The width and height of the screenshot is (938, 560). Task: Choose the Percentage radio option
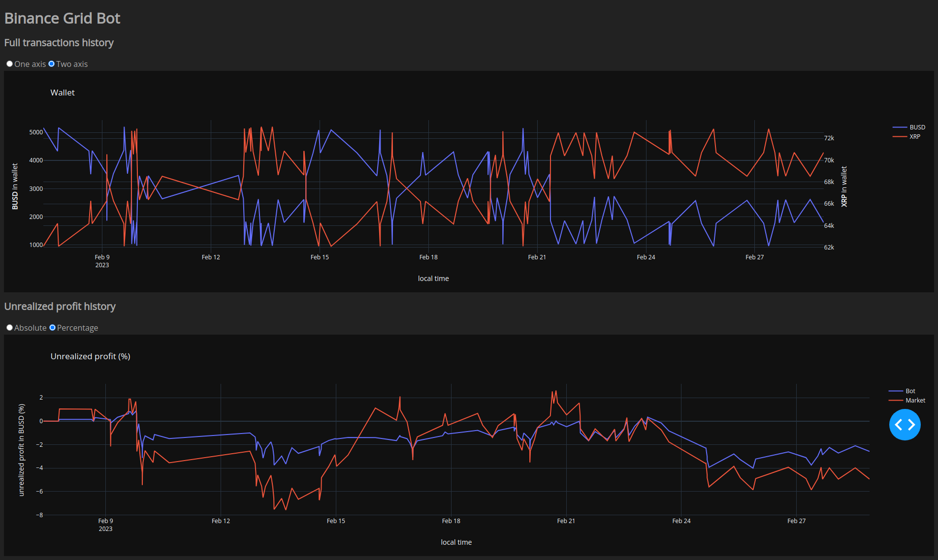click(x=53, y=328)
